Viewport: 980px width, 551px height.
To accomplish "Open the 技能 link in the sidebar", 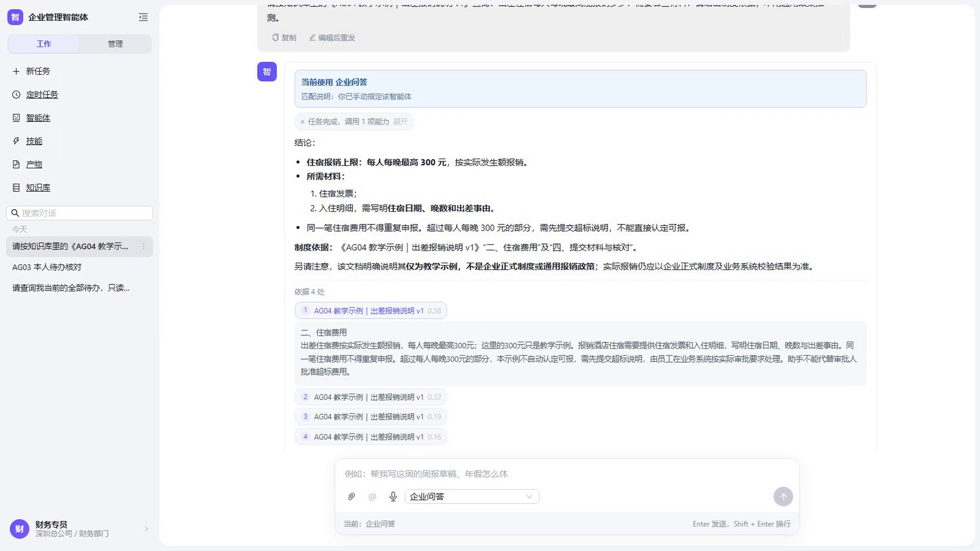I will (x=34, y=141).
